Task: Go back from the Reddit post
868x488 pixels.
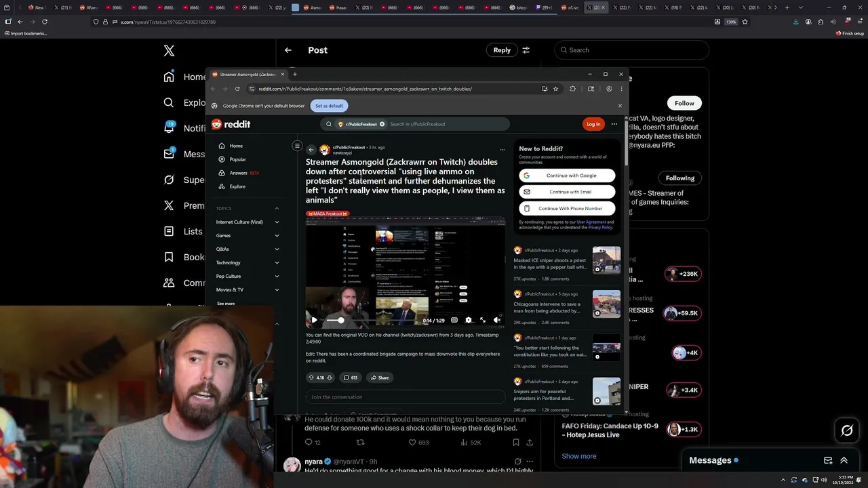Action: coord(311,150)
